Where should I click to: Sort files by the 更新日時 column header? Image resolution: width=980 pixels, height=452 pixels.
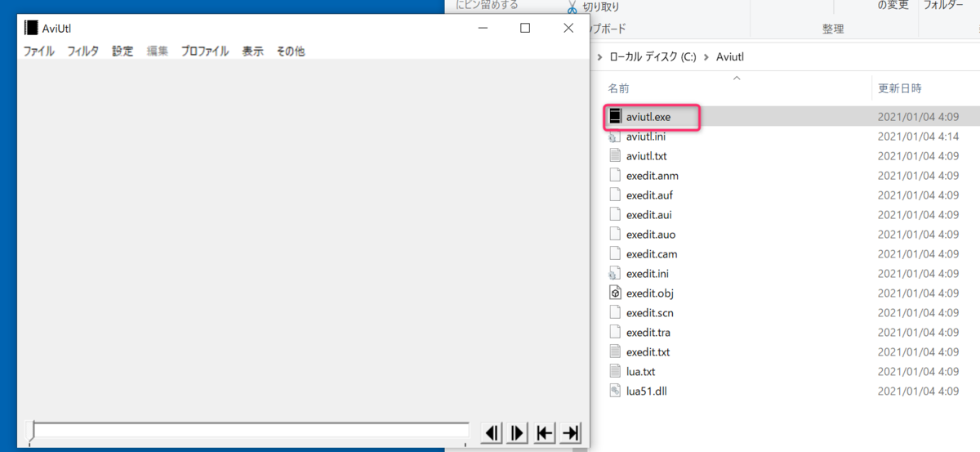(x=899, y=88)
